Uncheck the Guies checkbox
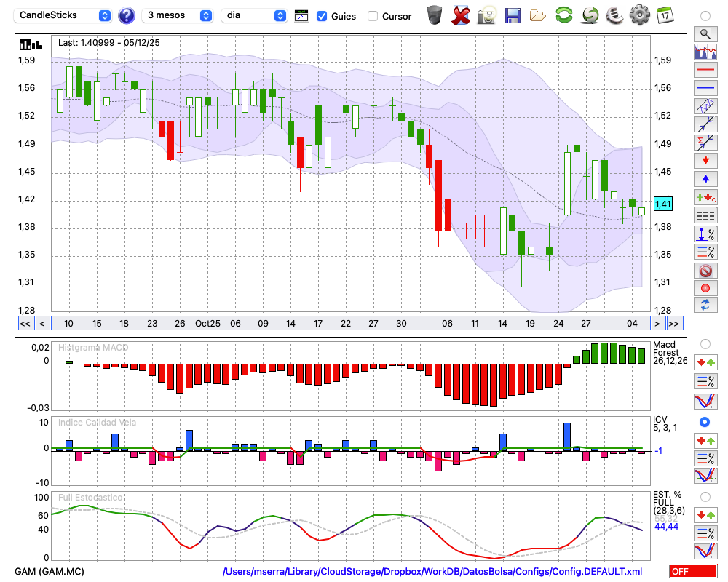 [322, 16]
